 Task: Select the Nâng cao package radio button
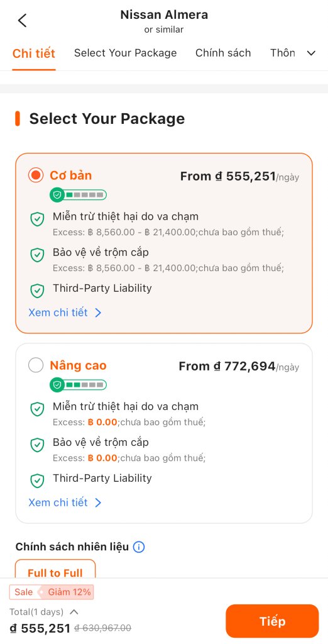[x=36, y=365]
